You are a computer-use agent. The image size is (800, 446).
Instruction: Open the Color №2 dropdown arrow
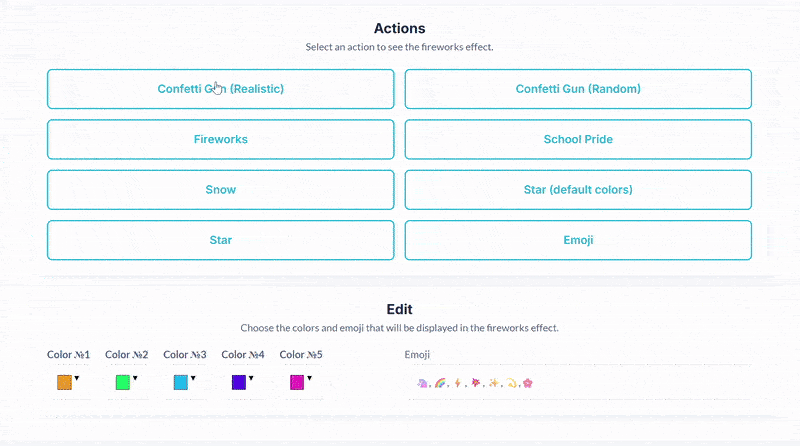pos(135,378)
